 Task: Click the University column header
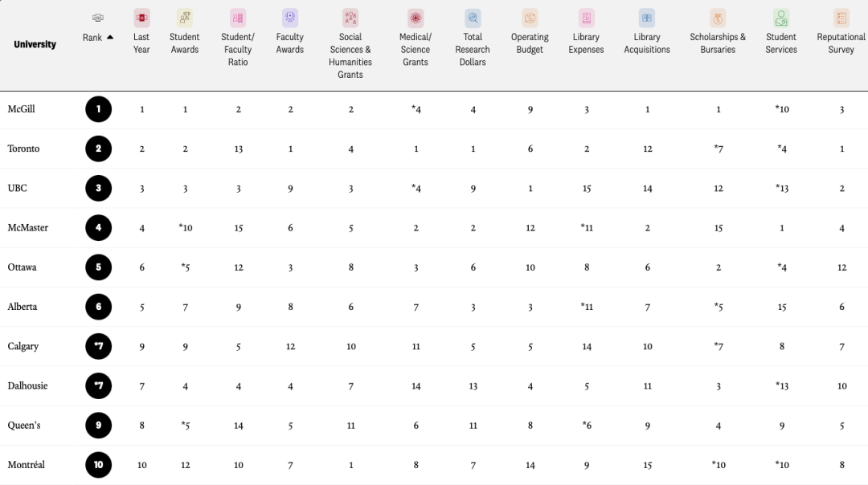(35, 44)
